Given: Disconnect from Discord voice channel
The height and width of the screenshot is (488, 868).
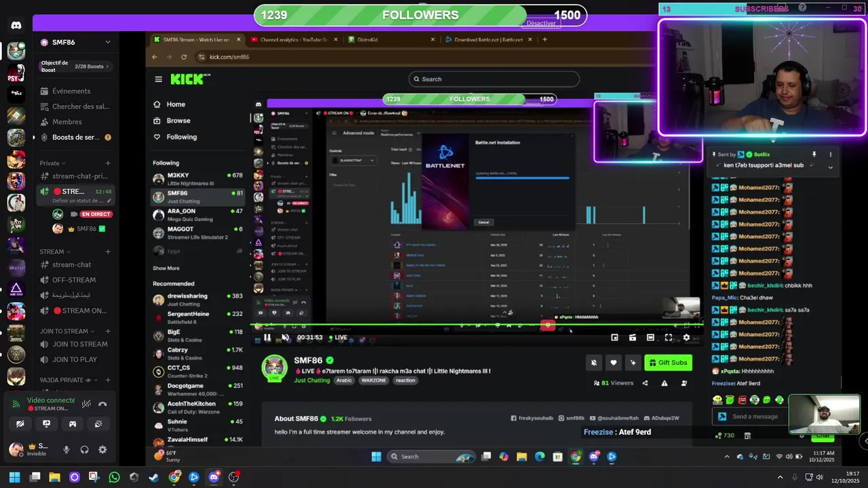Looking at the screenshot, I should tap(102, 404).
